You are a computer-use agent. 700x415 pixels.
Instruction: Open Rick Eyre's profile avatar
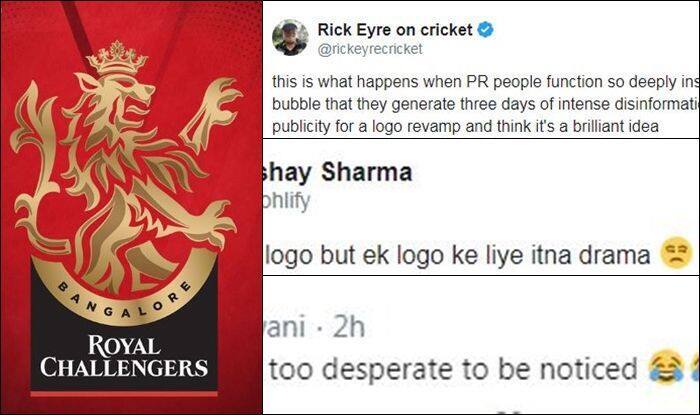point(290,37)
